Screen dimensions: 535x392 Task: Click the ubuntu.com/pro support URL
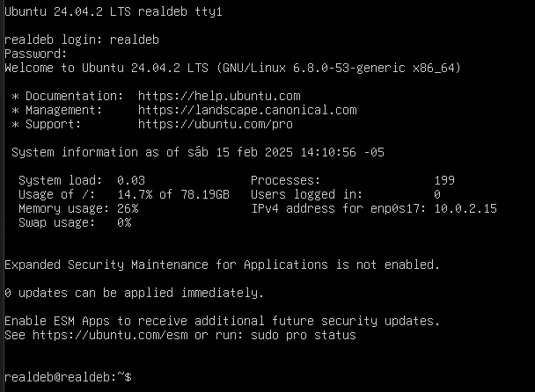coord(216,125)
